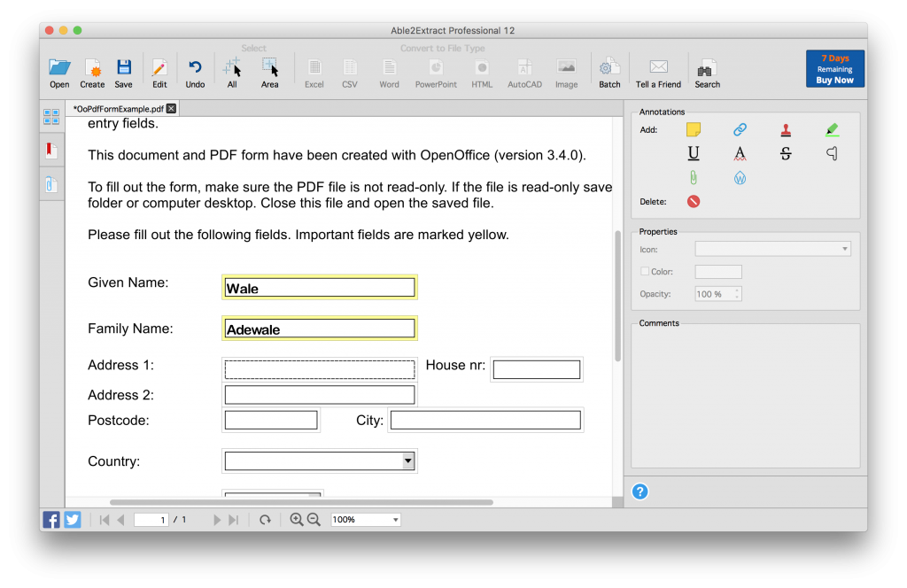The image size is (907, 588).
Task: Close the OoPdfFormExample.pdf tab
Action: coord(169,107)
